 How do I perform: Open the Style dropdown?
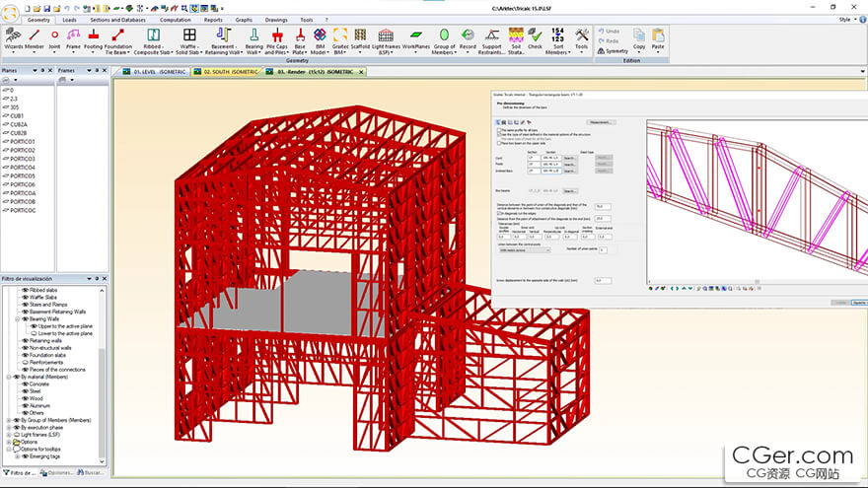(x=847, y=20)
